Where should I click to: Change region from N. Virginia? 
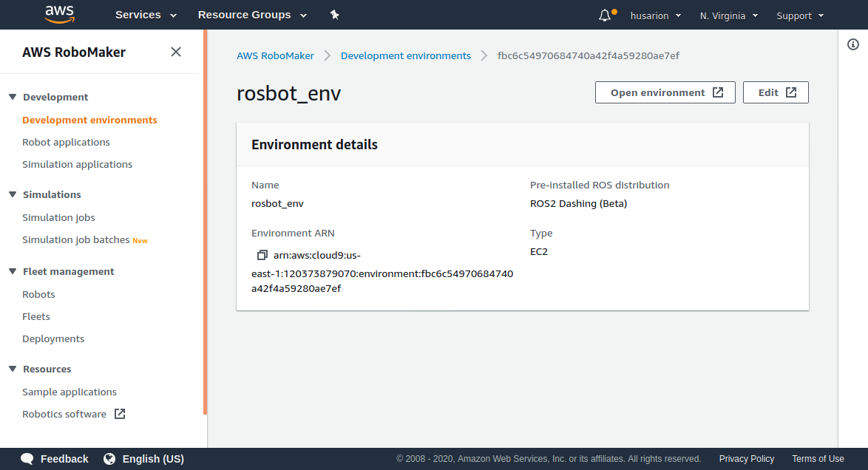tap(729, 16)
